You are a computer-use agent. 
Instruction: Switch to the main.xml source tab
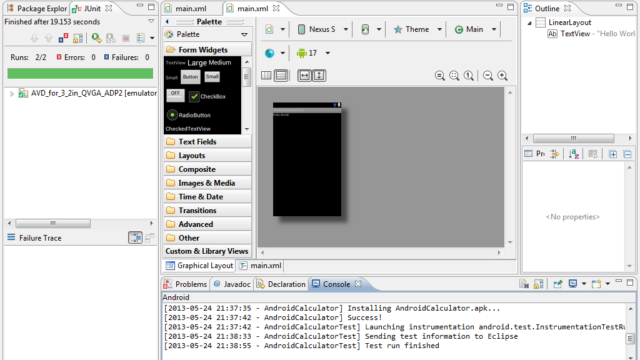pos(260,266)
